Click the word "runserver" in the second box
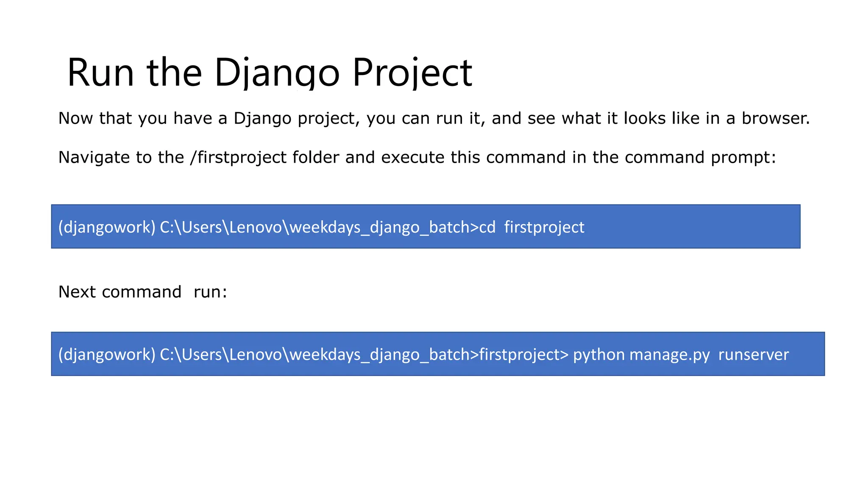 click(x=753, y=355)
